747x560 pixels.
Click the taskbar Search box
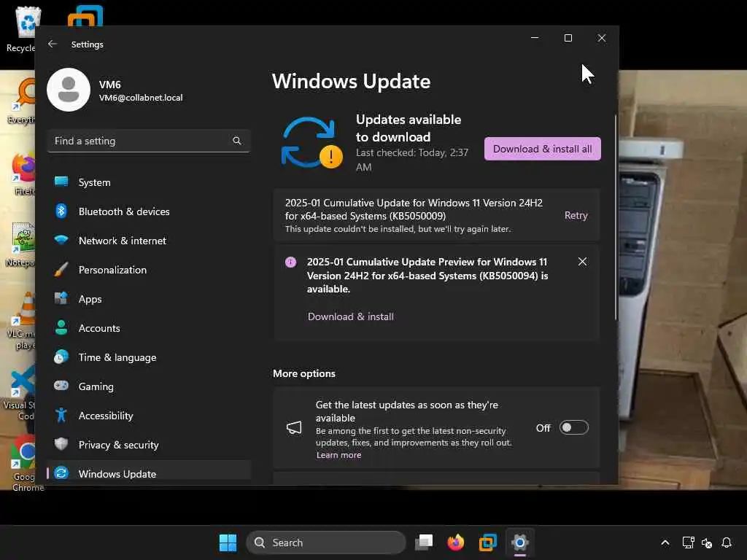(x=326, y=542)
